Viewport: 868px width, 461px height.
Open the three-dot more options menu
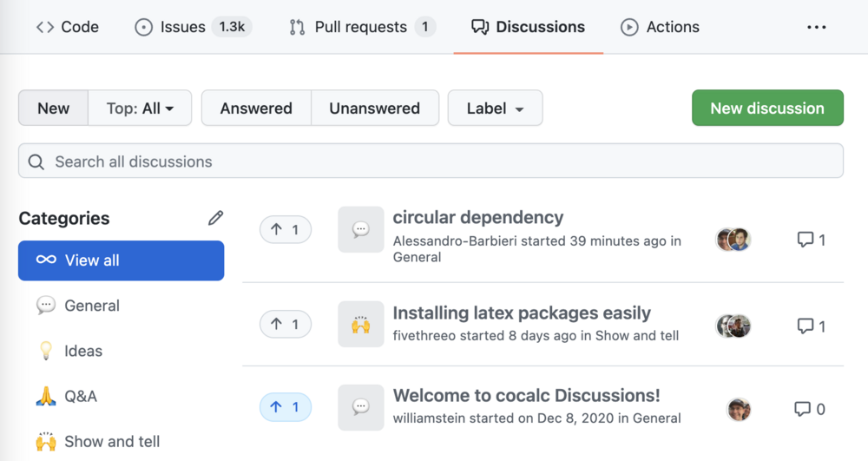tap(816, 27)
